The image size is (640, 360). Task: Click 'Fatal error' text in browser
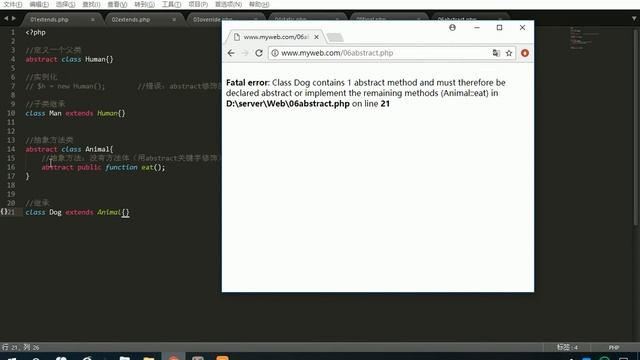(247, 82)
